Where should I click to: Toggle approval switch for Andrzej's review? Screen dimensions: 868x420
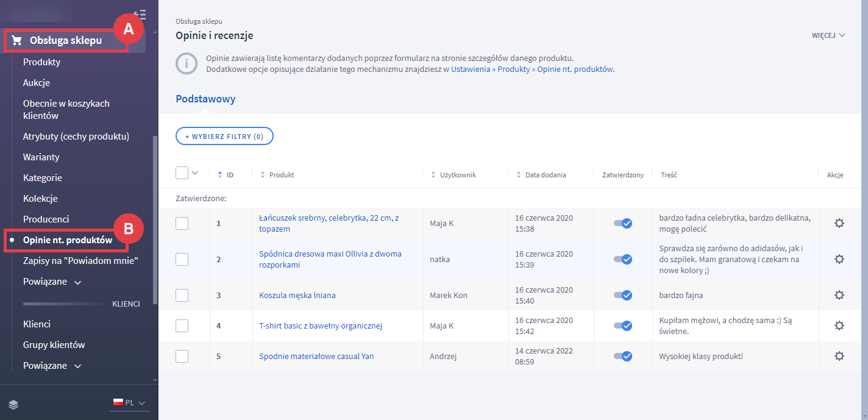coord(622,356)
